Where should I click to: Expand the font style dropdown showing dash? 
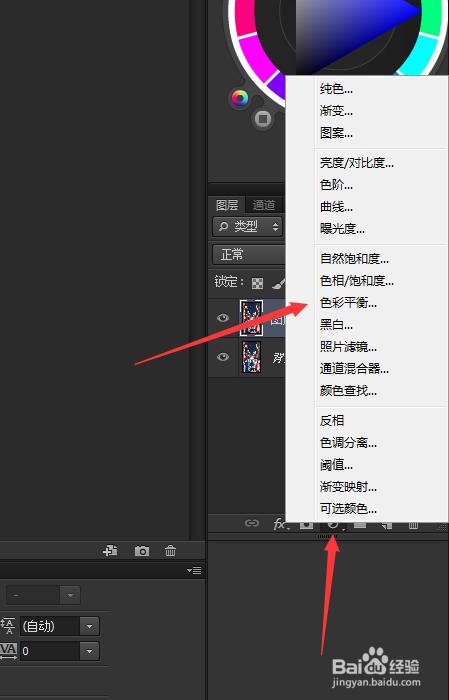[70, 596]
